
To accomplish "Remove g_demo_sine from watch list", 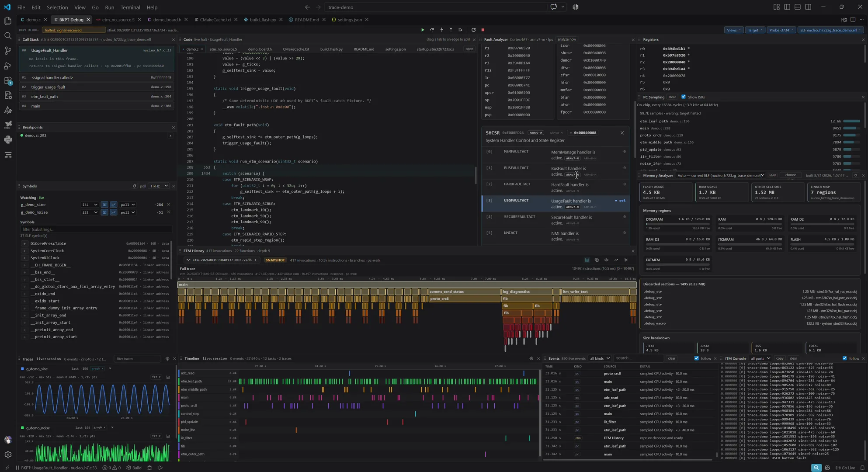I will tap(168, 205).
